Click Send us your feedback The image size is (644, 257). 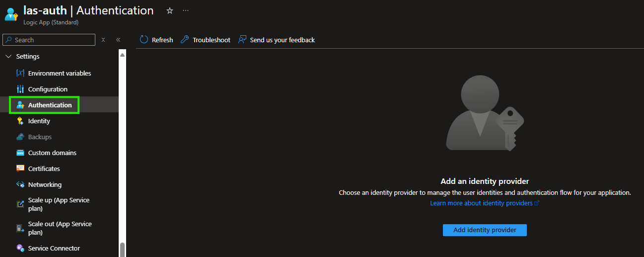[x=277, y=40]
